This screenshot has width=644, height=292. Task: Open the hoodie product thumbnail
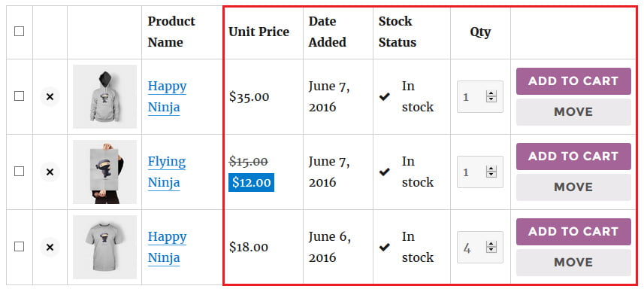point(104,96)
